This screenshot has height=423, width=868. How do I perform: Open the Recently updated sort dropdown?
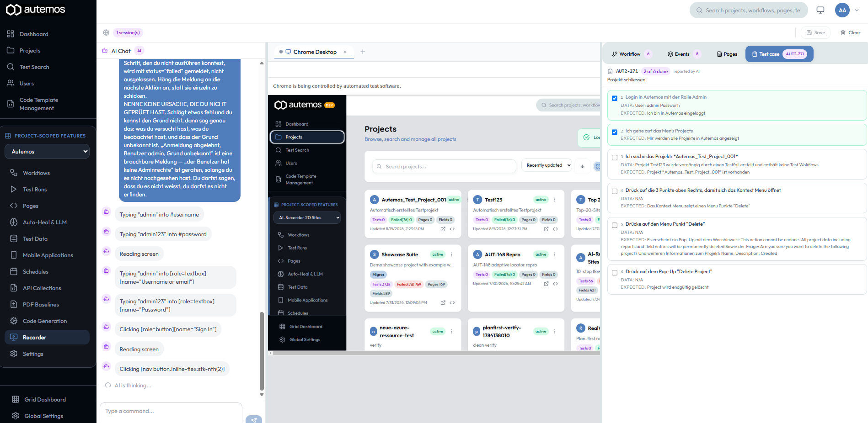point(547,165)
